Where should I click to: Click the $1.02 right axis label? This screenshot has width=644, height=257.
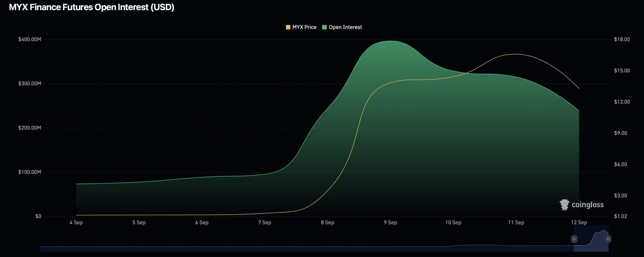[x=620, y=216]
